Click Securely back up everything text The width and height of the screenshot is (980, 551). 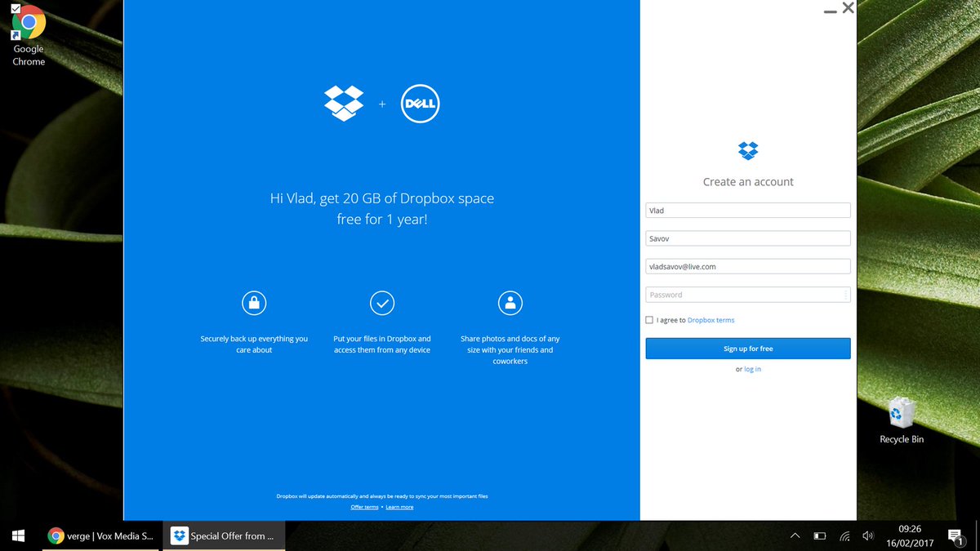point(254,344)
